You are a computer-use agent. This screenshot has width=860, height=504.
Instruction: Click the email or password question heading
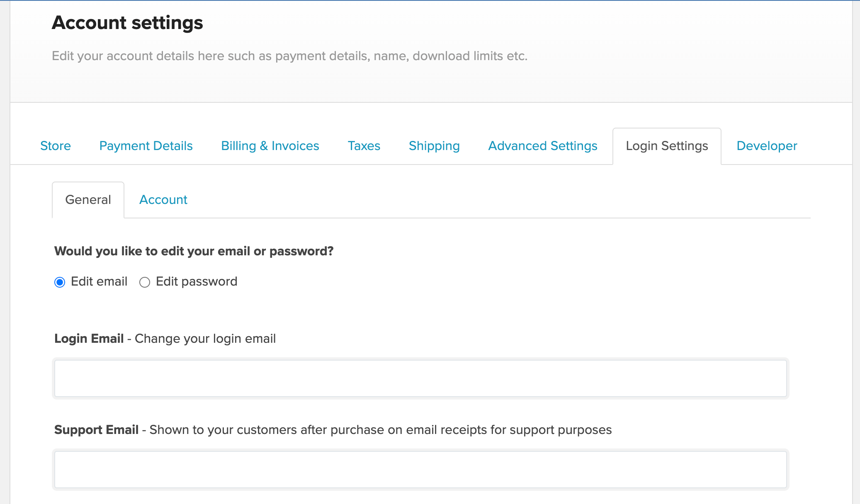click(194, 251)
